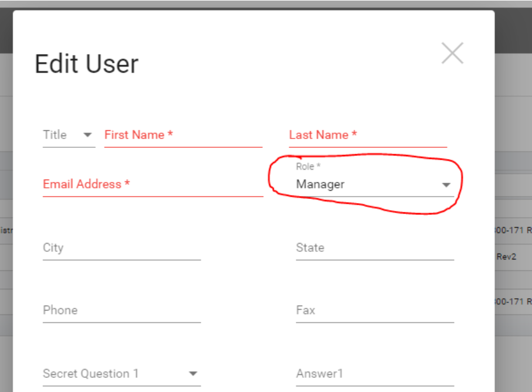Click the Role dropdown arrow icon
This screenshot has height=392, width=532.
click(446, 185)
